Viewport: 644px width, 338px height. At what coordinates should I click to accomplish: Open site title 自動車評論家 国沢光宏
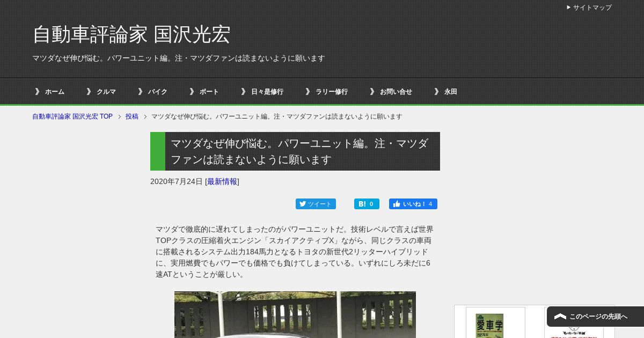pos(131,34)
